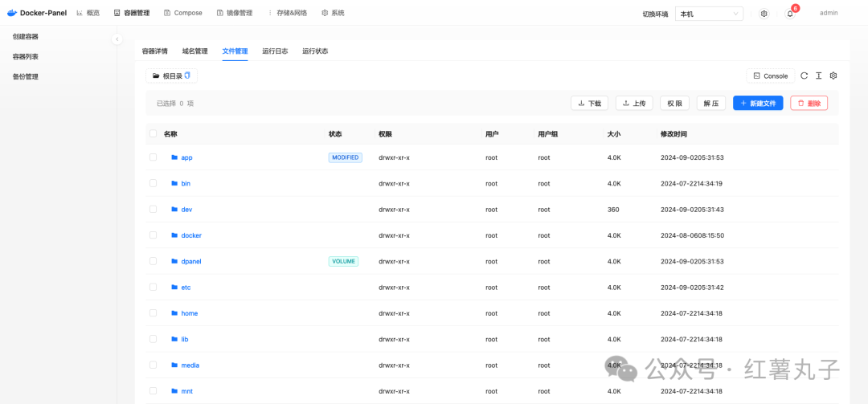Check the lib row checkbox

click(154, 339)
